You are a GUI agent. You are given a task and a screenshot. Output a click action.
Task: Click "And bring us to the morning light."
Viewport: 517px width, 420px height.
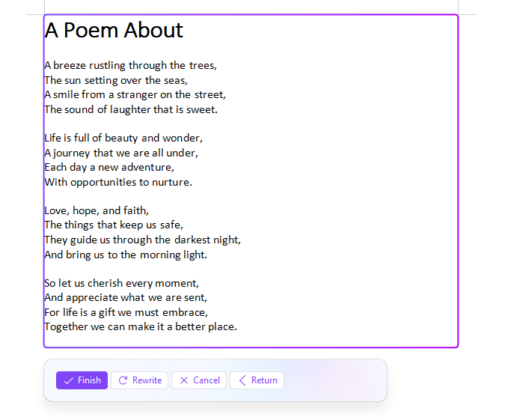[126, 255]
